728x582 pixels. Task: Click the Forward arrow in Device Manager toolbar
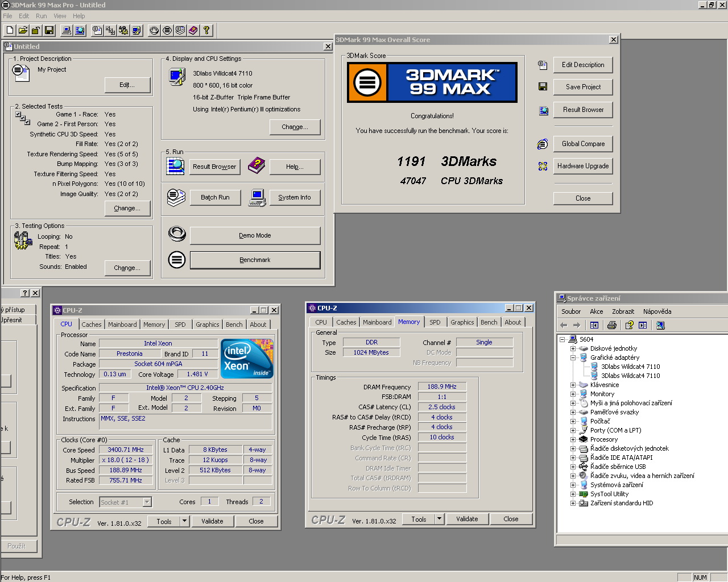577,325
